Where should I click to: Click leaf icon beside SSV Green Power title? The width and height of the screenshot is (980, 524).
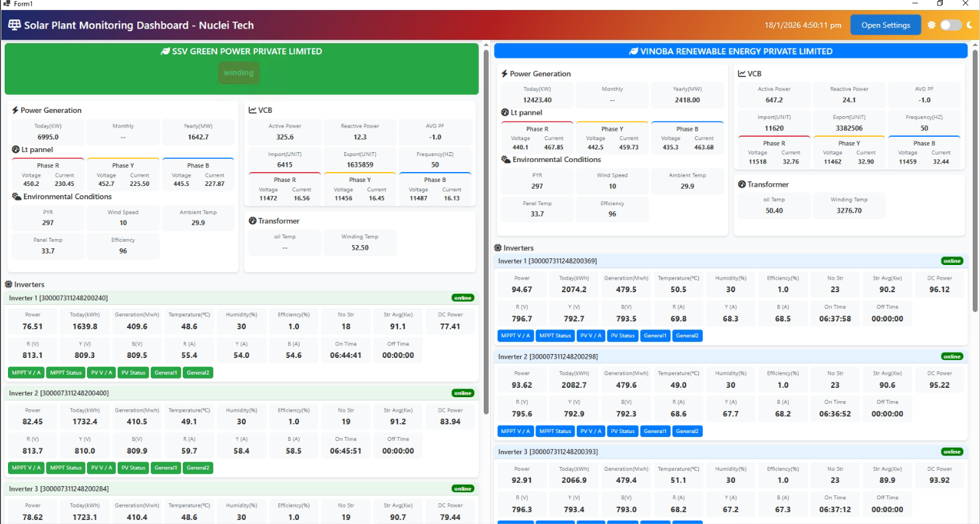[x=165, y=52]
